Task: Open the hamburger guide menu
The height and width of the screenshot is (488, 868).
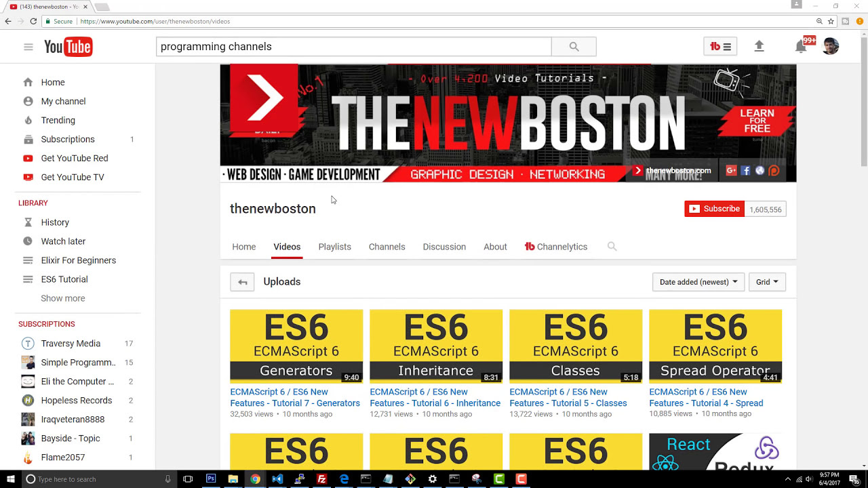Action: (x=28, y=47)
